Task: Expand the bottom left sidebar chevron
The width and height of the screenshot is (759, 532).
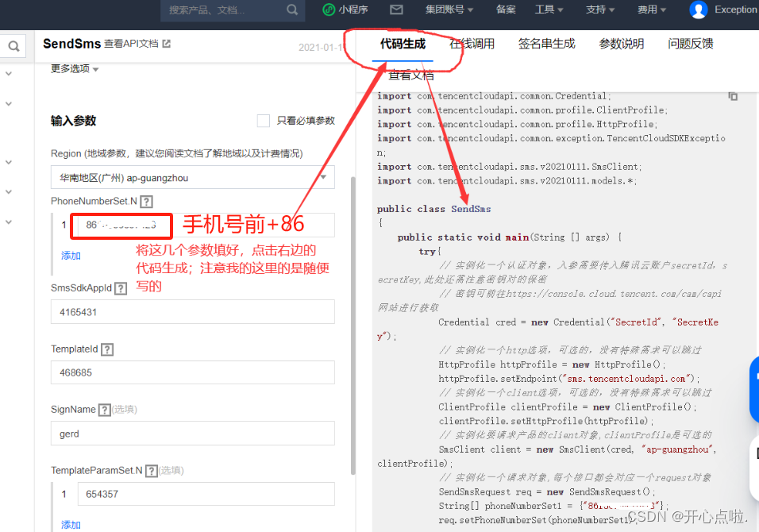Action: [9, 222]
